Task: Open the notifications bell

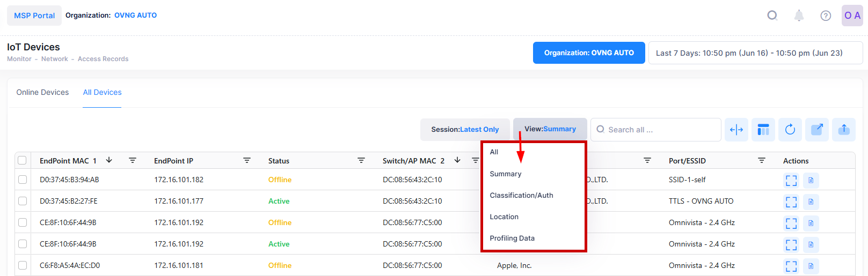Action: 799,16
